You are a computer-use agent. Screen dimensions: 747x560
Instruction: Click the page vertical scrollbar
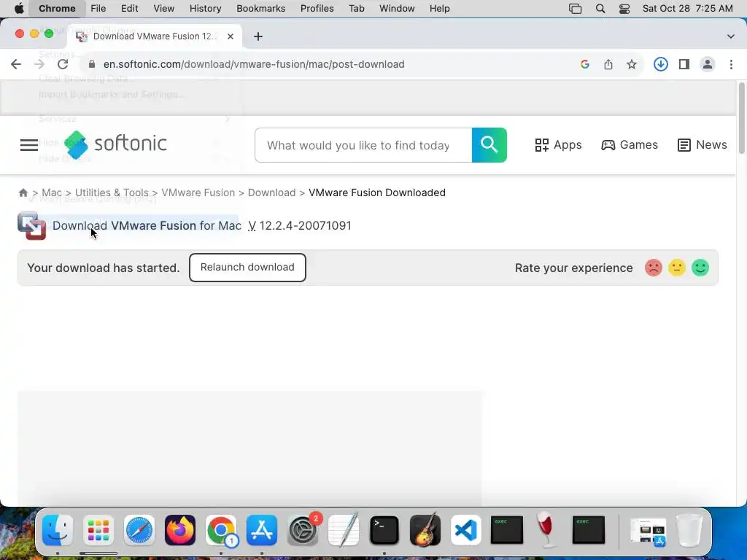pos(741,119)
